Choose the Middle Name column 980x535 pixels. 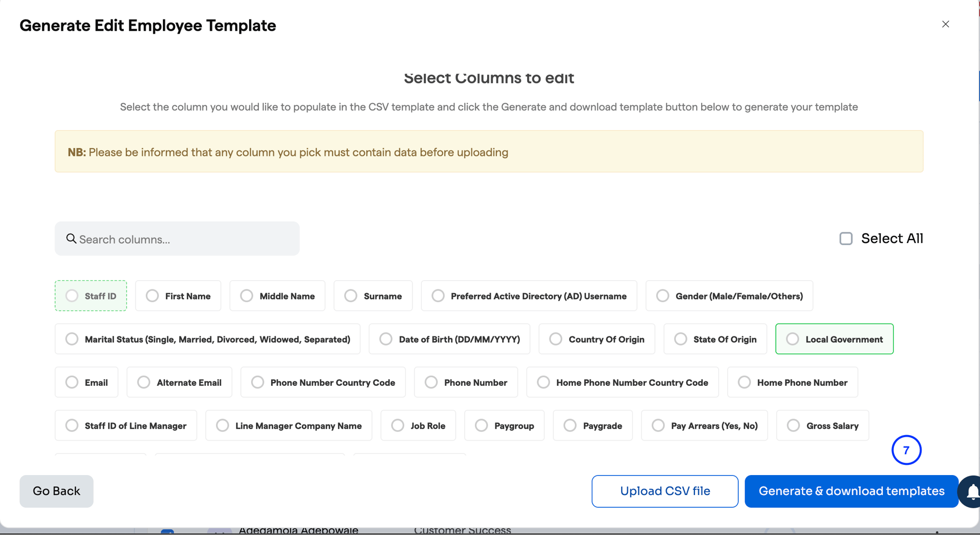277,296
